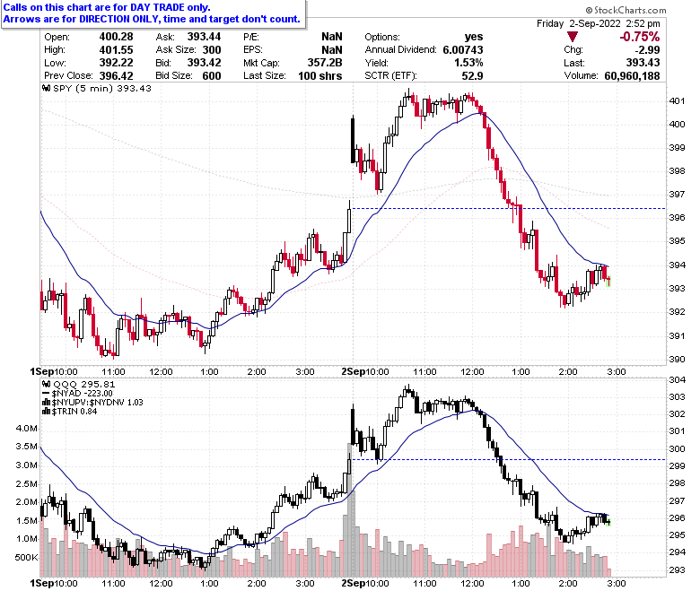Click the Open value 400.28
Screen dimensions: 700x591
point(116,37)
